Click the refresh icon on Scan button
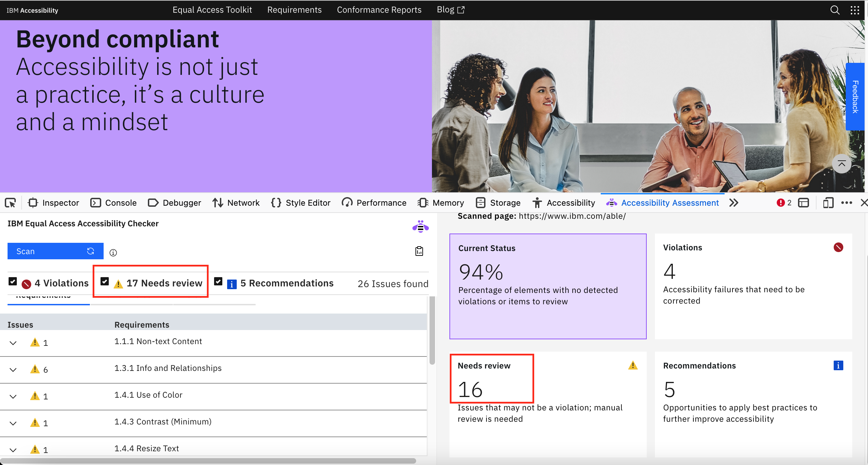The width and height of the screenshot is (868, 465). pyautogui.click(x=91, y=251)
